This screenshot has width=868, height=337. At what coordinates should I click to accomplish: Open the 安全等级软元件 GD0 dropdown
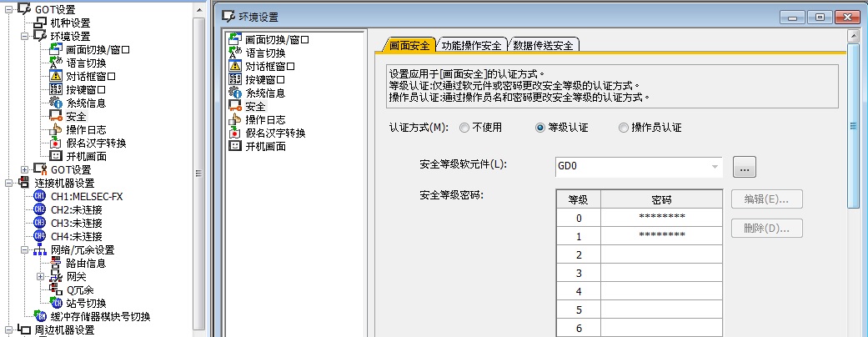coord(715,167)
